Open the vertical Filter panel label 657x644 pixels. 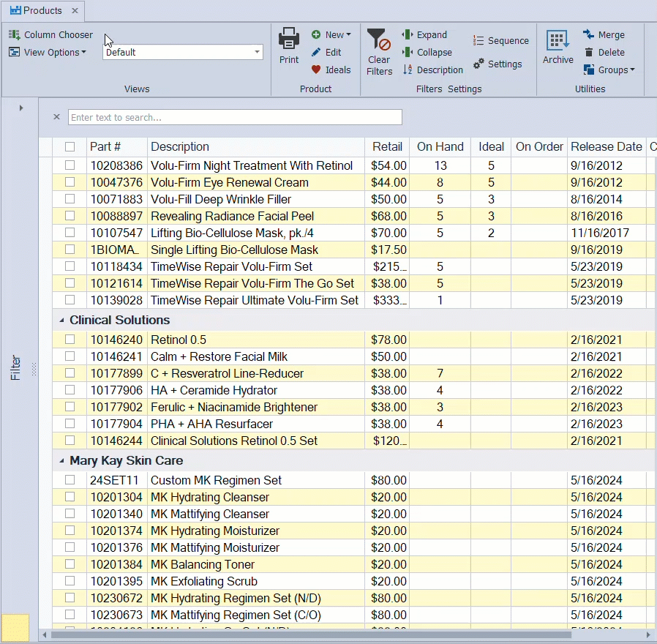[x=15, y=368]
